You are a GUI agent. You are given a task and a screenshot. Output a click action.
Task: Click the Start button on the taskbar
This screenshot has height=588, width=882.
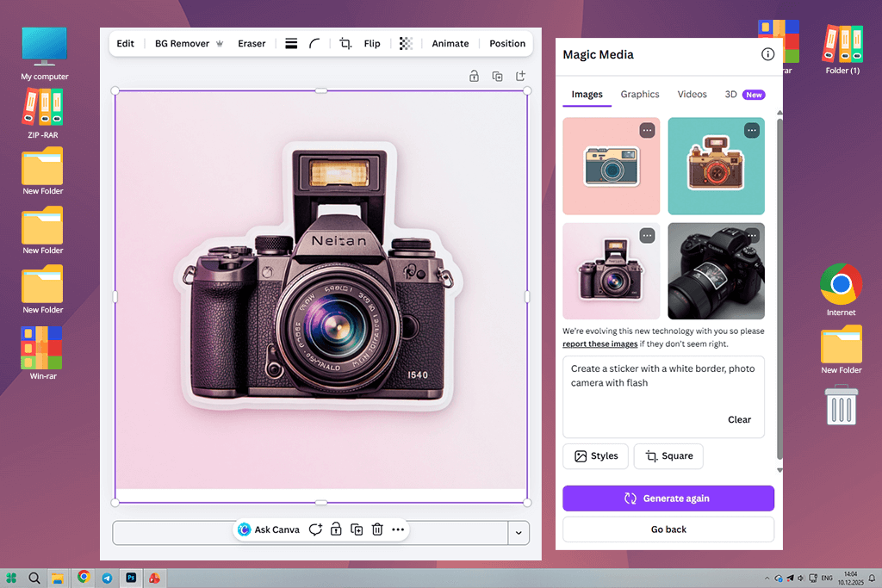click(11, 578)
